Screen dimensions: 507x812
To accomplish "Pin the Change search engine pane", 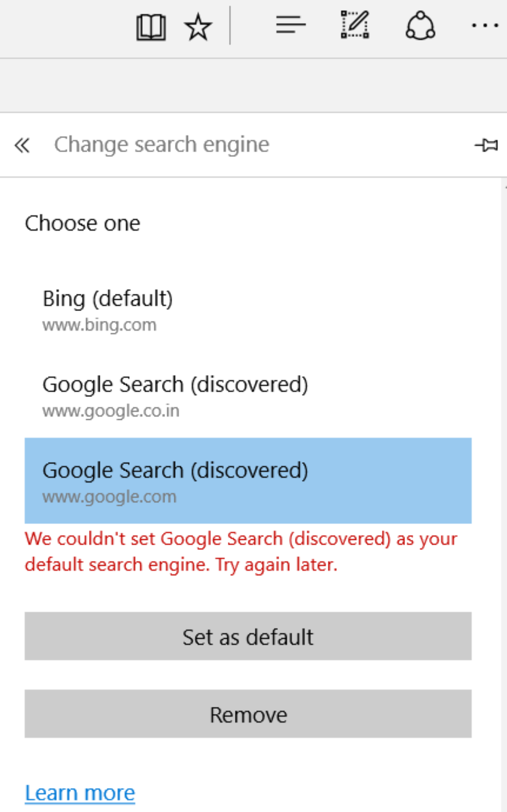I will [x=486, y=145].
